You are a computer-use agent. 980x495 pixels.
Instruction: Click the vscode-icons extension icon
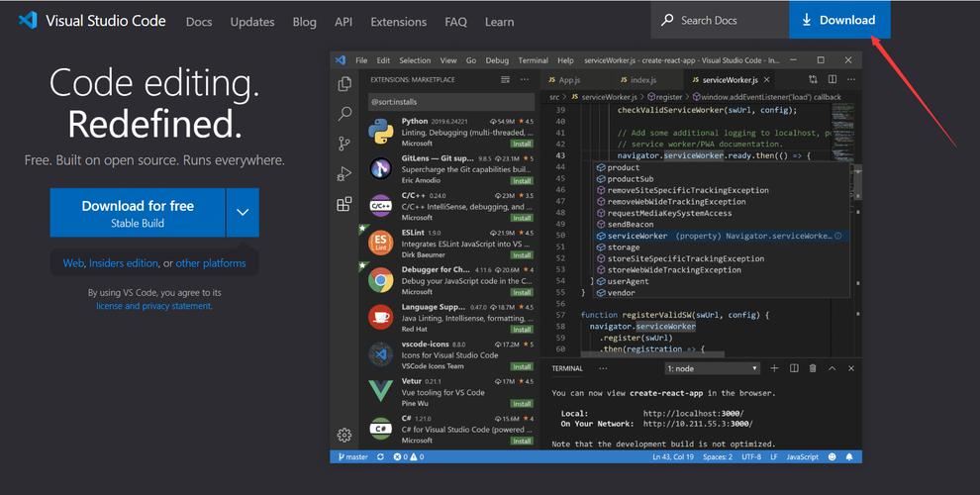click(381, 354)
